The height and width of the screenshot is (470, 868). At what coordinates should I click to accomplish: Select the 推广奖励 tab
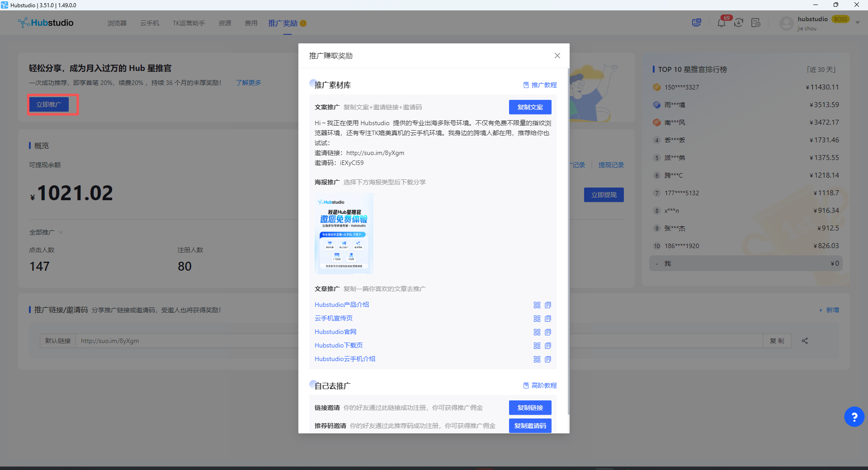pyautogui.click(x=287, y=23)
